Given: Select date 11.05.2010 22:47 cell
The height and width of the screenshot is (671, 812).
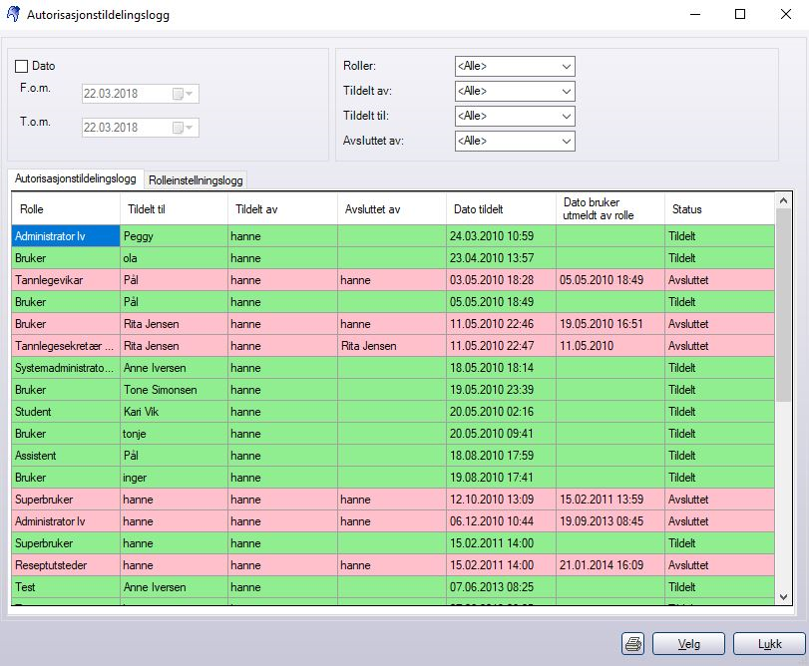Looking at the screenshot, I should [502, 346].
